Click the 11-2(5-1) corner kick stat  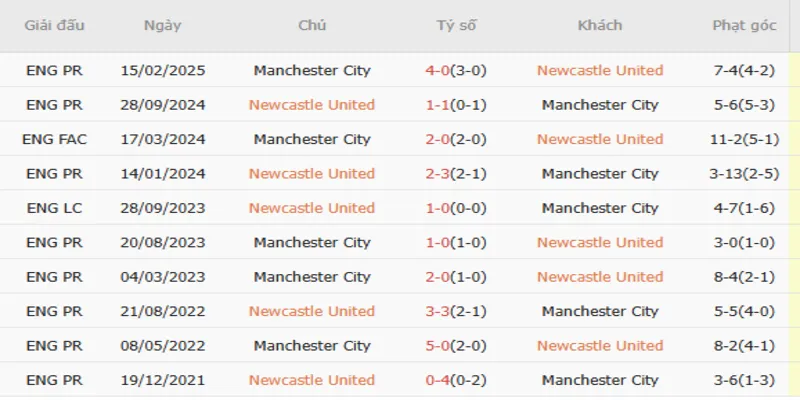[x=744, y=139]
